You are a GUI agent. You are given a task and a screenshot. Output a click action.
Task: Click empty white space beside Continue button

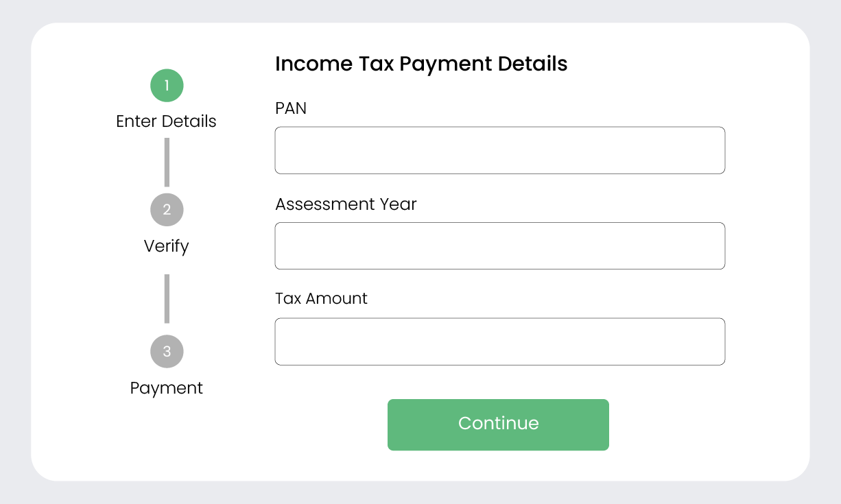pyautogui.click(x=672, y=425)
